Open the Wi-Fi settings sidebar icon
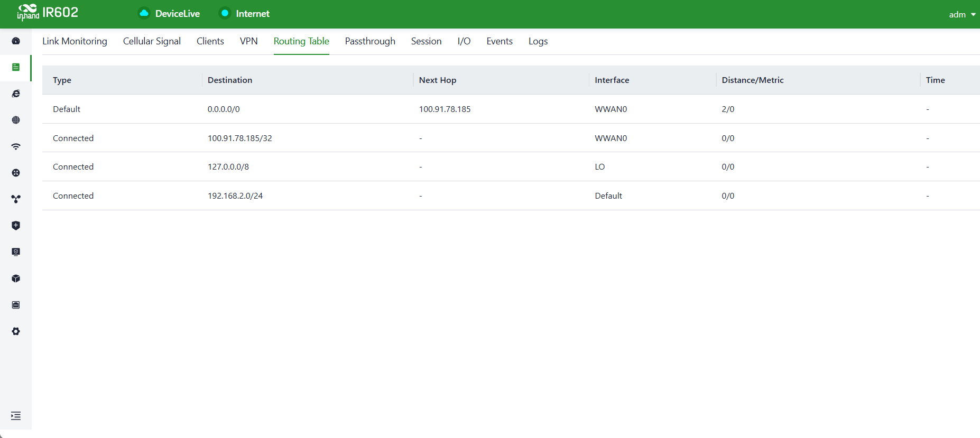 click(x=16, y=146)
